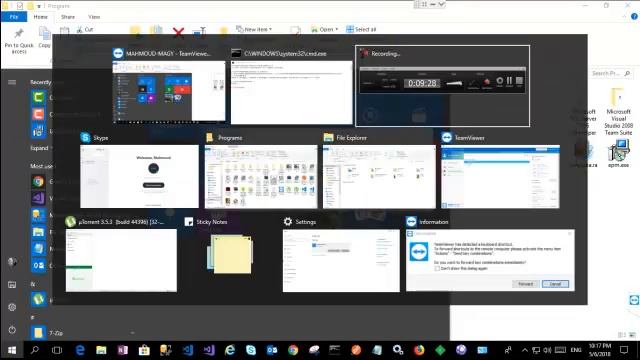640x360 pixels.
Task: Click the Start menu Power icon
Action: [x=12, y=329]
